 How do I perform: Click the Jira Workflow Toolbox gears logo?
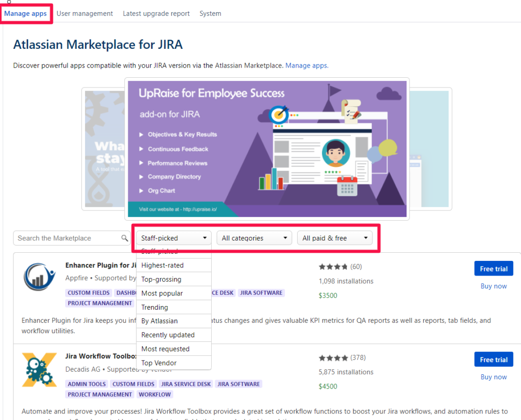[39, 368]
